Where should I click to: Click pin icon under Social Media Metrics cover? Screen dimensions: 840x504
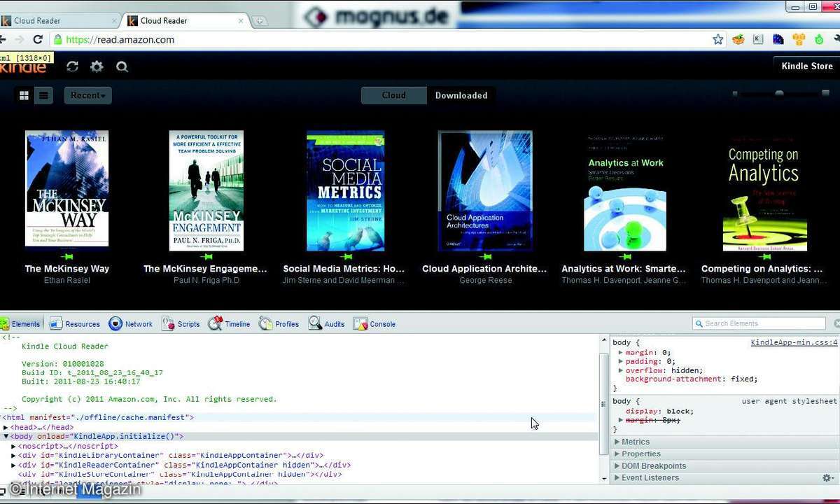coord(345,257)
